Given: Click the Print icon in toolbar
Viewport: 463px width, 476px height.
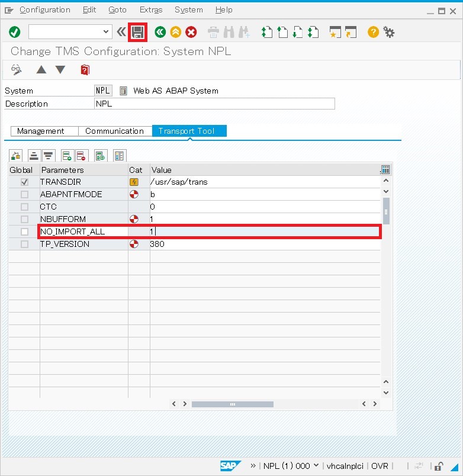Looking at the screenshot, I should click(x=213, y=32).
